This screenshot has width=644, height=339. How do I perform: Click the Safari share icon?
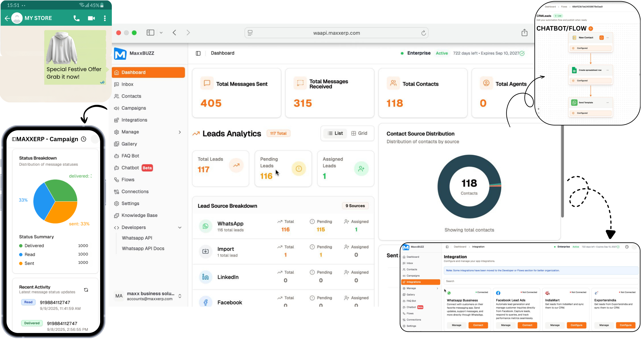pyautogui.click(x=524, y=33)
